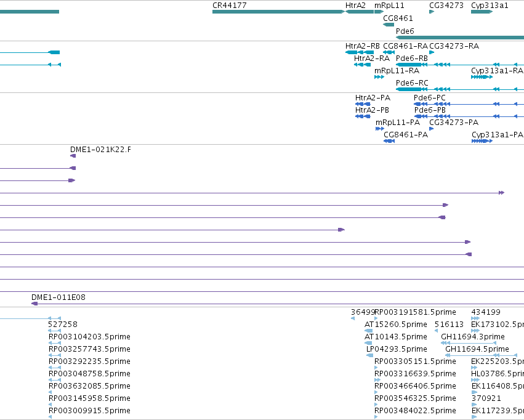
Task: Click RP003546325.5prime EST label
Action: 415,398
